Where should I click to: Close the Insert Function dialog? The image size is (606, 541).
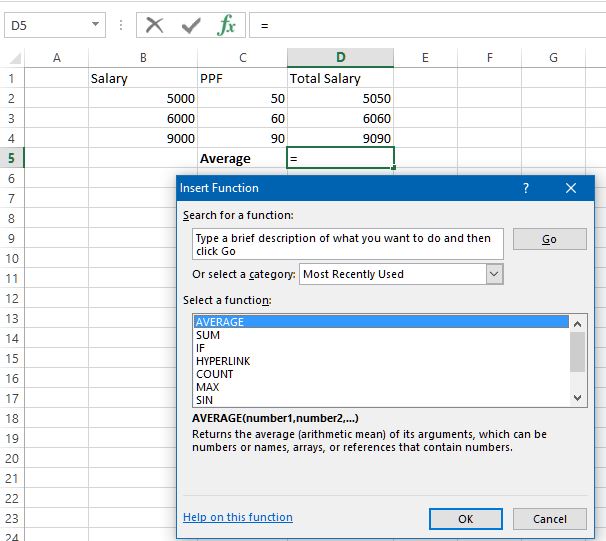[571, 188]
